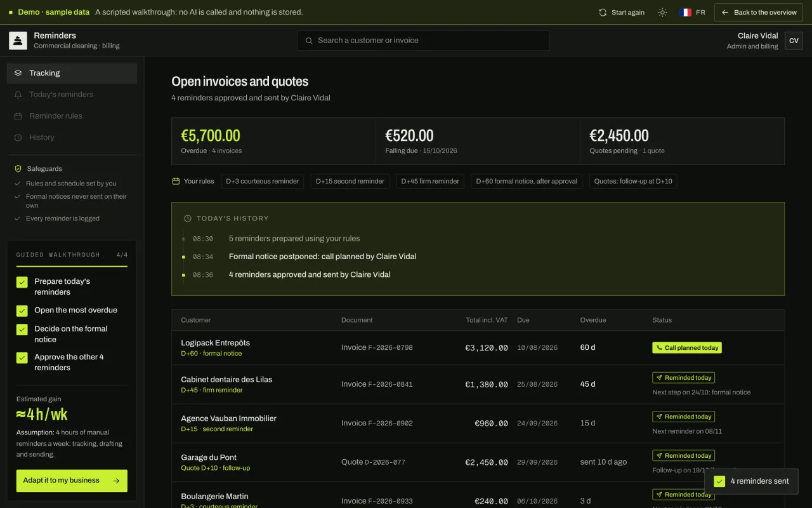Viewport: 812px width, 508px height.
Task: Click the Safeguards shield icon
Action: pyautogui.click(x=18, y=169)
